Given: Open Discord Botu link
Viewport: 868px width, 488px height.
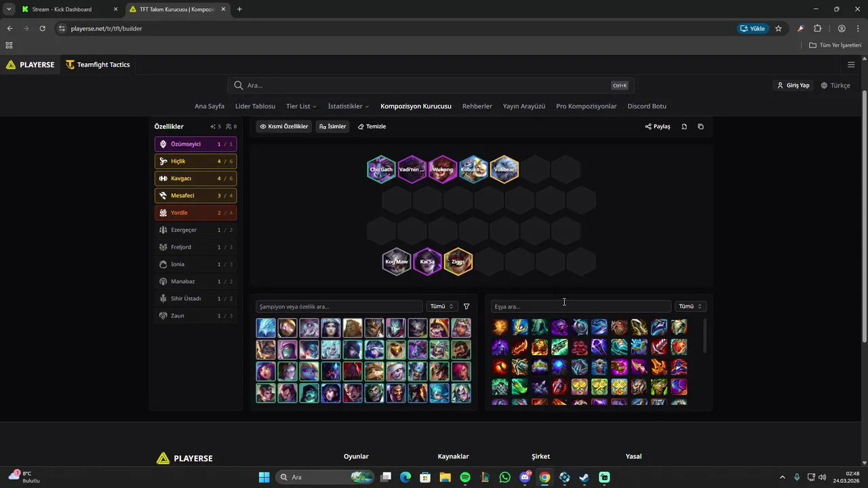Looking at the screenshot, I should click(x=647, y=106).
